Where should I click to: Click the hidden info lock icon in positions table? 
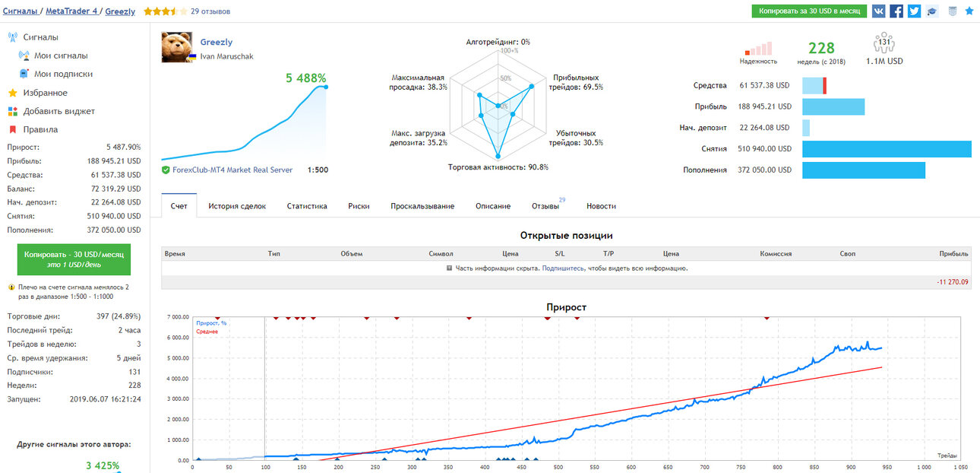pyautogui.click(x=450, y=268)
